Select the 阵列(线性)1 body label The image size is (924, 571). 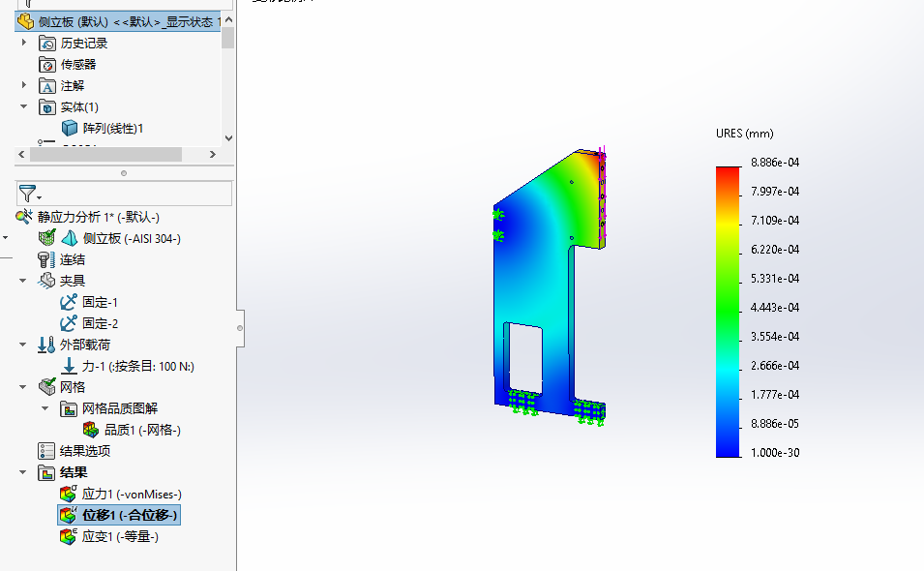[x=113, y=129]
